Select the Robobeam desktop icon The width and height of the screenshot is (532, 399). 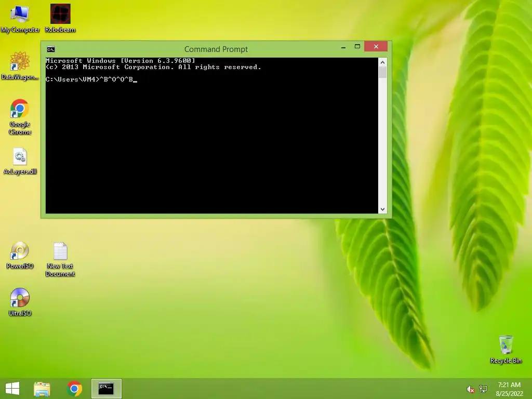pos(60,19)
